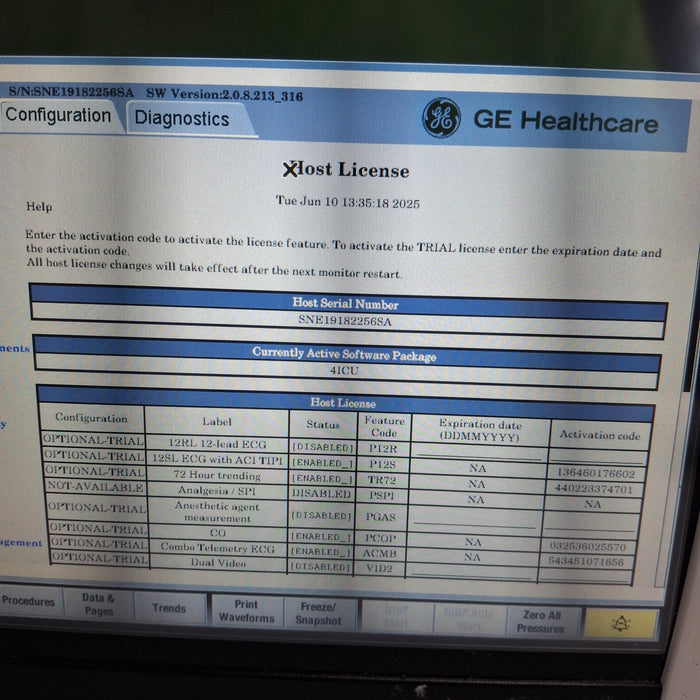Click the '12SL ECG with ACI TIPI' label
Screen dimensions: 700x700
(217, 459)
